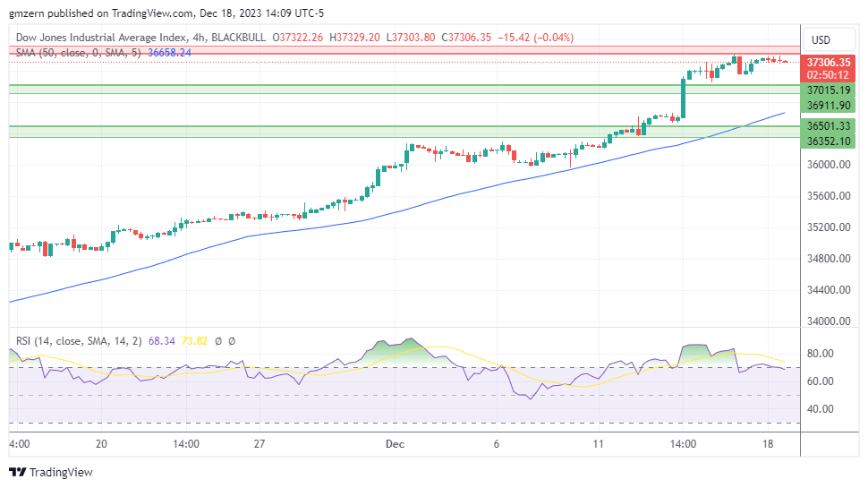Click the red resistance zone at chart top

click(x=404, y=50)
